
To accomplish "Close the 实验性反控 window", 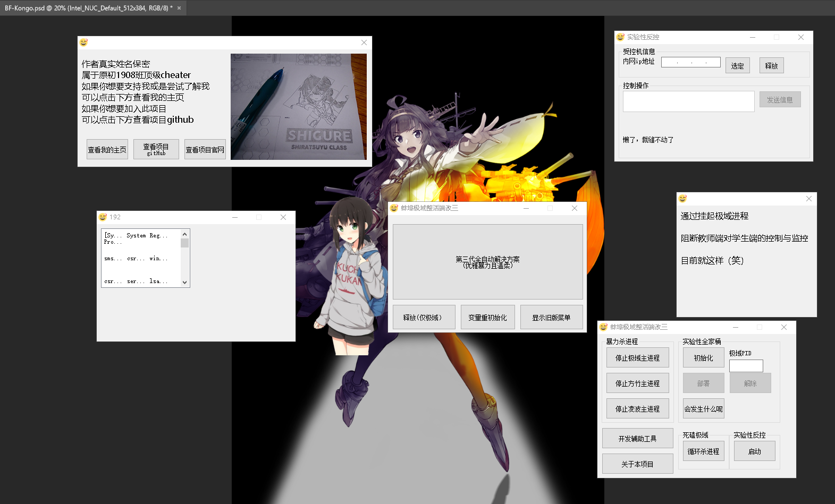I will (x=801, y=37).
